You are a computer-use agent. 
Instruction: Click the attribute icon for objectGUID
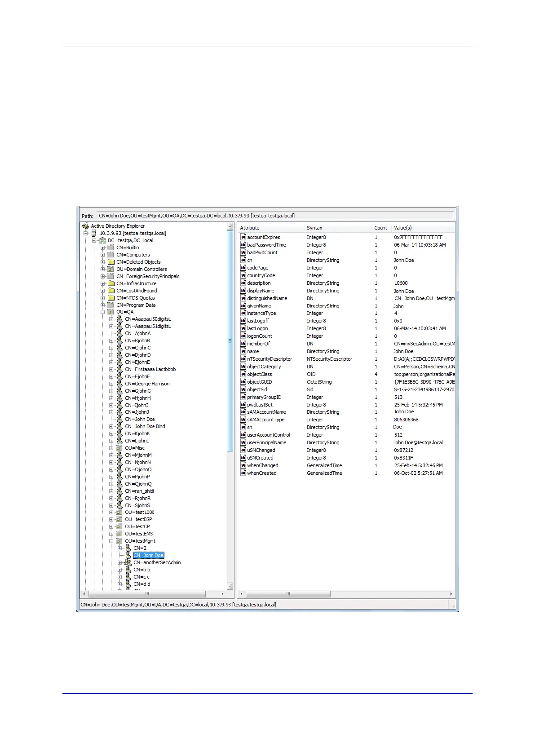(243, 382)
